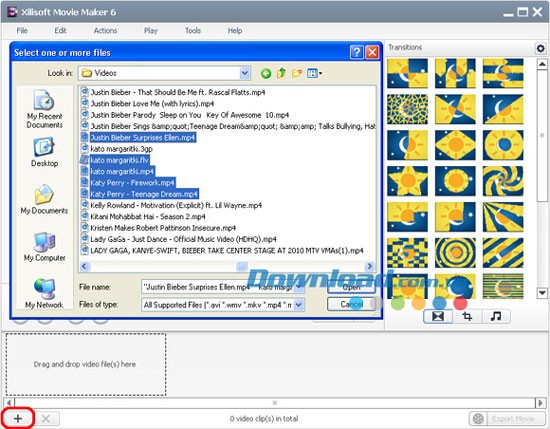
Task: Open My Documents location
Action: pyautogui.click(x=45, y=199)
